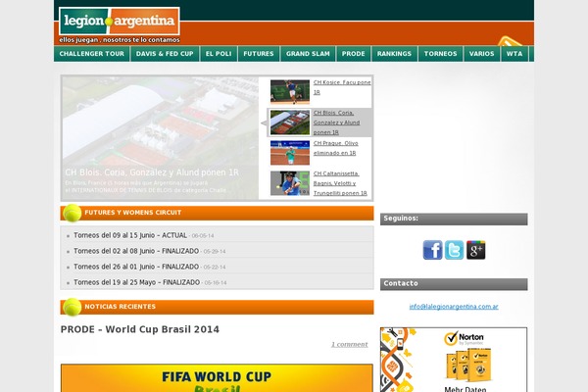Open 'Torneos del 26 al 01 Junio – FINALIZADO'
The height and width of the screenshot is (392, 588).
(136, 267)
